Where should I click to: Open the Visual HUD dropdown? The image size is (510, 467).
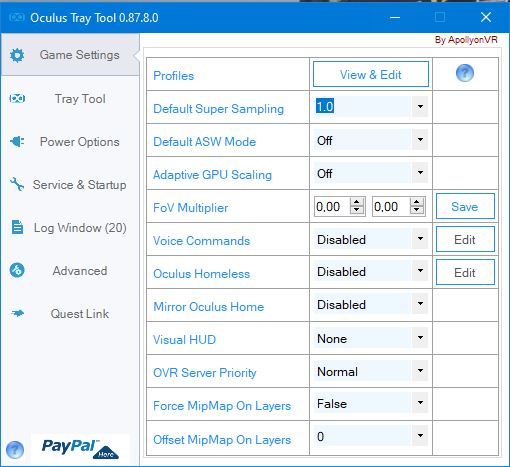point(420,338)
